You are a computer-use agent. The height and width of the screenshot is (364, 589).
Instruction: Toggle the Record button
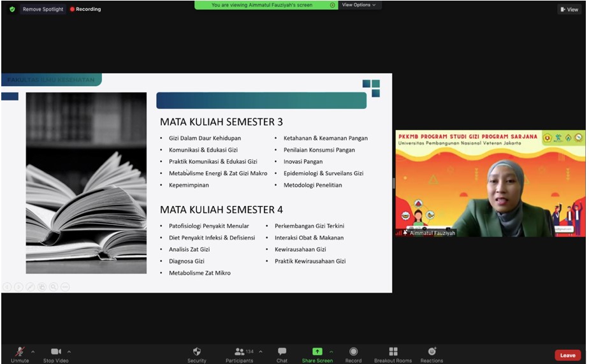[353, 351]
